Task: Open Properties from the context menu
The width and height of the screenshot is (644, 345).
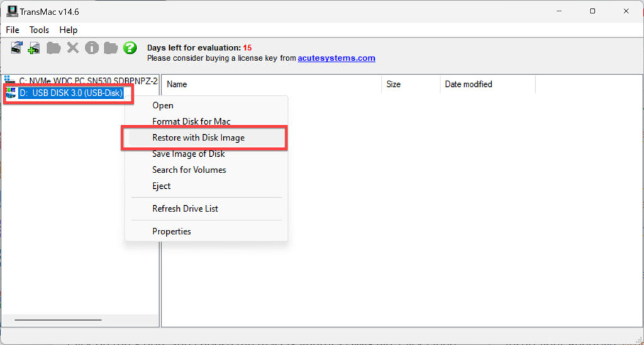Action: (x=206, y=232)
